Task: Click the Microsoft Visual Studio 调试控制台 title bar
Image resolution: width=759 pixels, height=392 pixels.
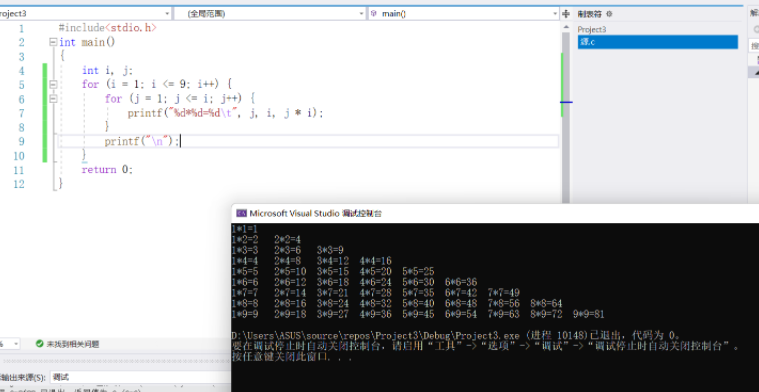Action: pyautogui.click(x=495, y=213)
